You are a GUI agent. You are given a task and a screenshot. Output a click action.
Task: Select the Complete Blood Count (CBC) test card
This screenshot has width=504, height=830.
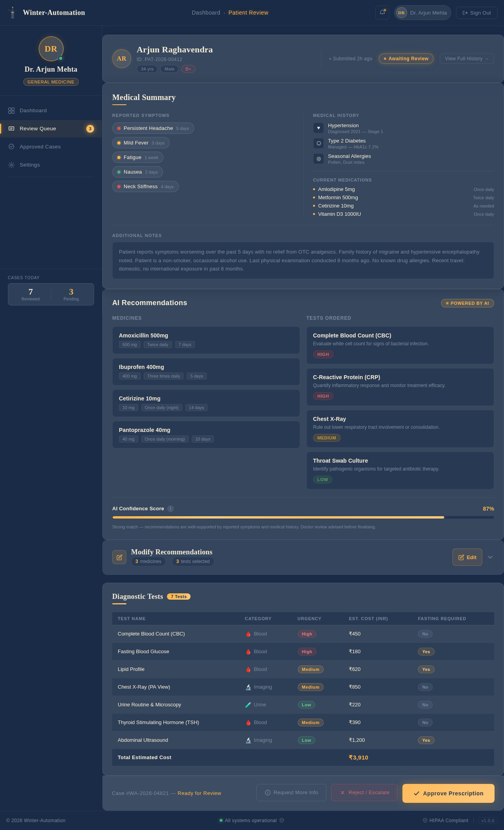coord(400,345)
